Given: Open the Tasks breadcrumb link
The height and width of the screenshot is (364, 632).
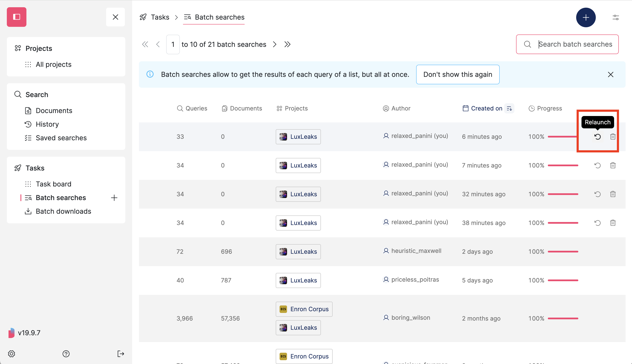Looking at the screenshot, I should click(x=160, y=17).
